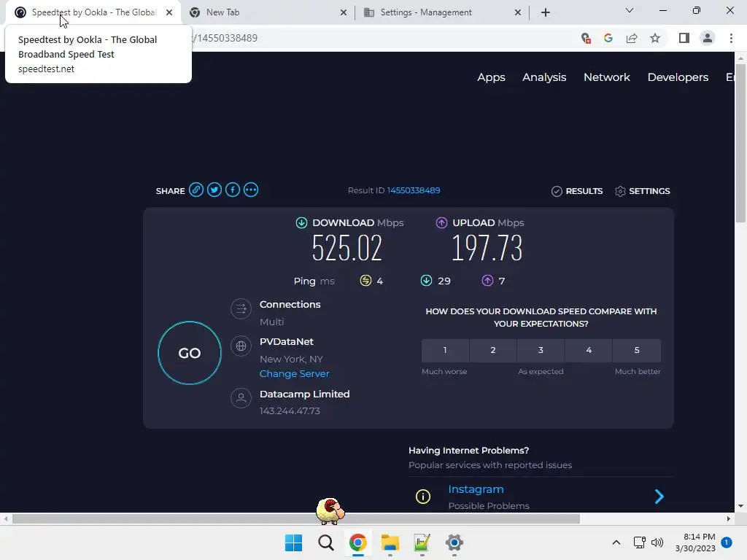Open Settings app from taskbar
Image resolution: width=747 pixels, height=560 pixels.
pos(454,542)
